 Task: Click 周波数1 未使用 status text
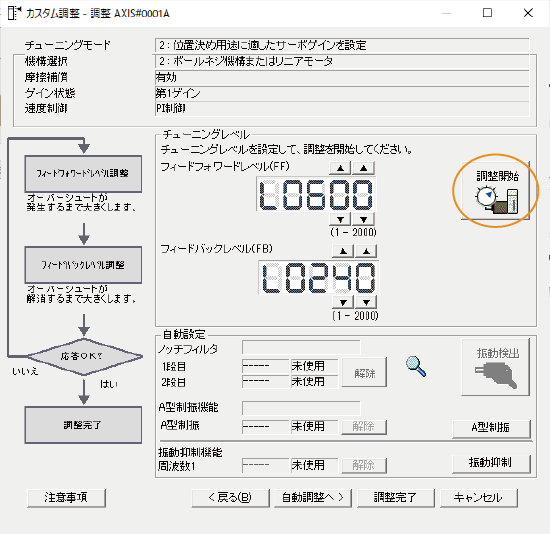pos(308,465)
